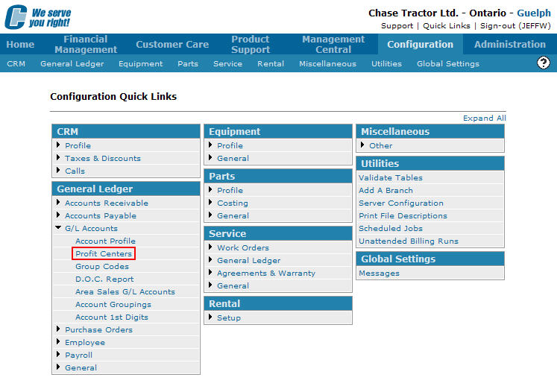The height and width of the screenshot is (392, 557).
Task: Click Parts General item
Action: 233,215
